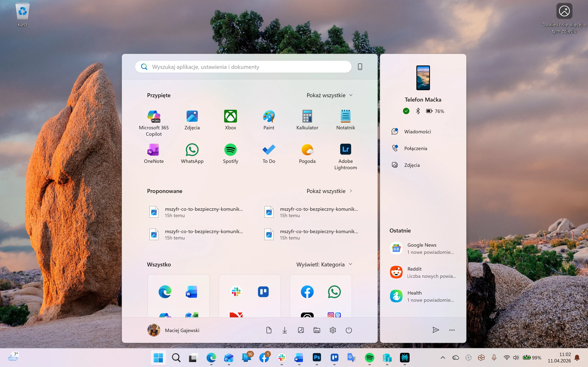This screenshot has height=367, width=588.
Task: Open Settings gear in Start footer
Action: 333,330
